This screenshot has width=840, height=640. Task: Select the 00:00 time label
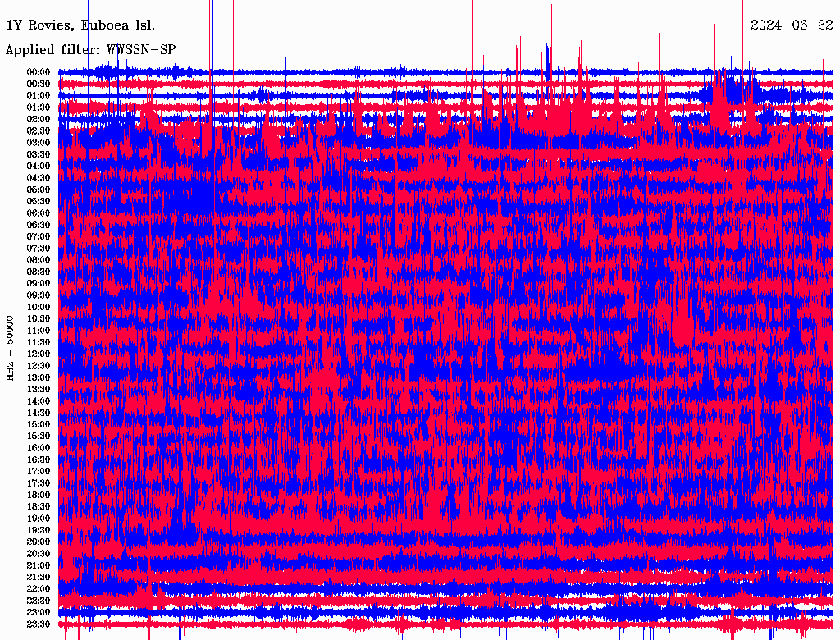[x=39, y=72]
